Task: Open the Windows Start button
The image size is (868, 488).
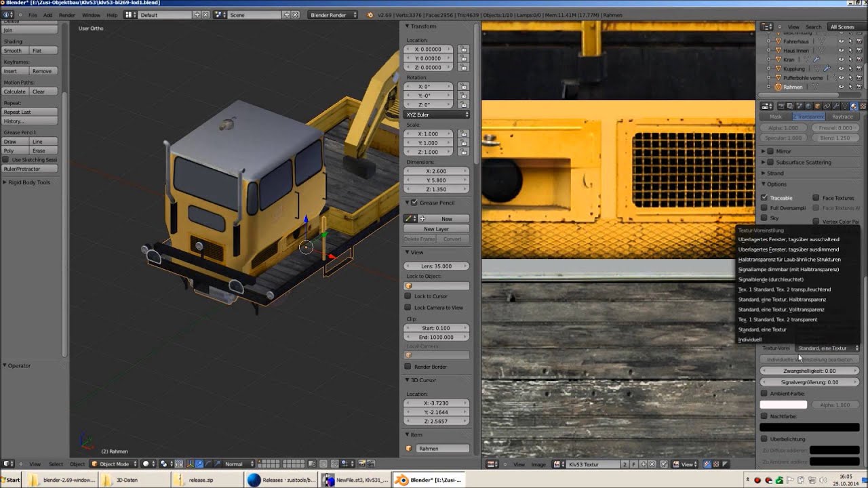Action: tap(11, 480)
